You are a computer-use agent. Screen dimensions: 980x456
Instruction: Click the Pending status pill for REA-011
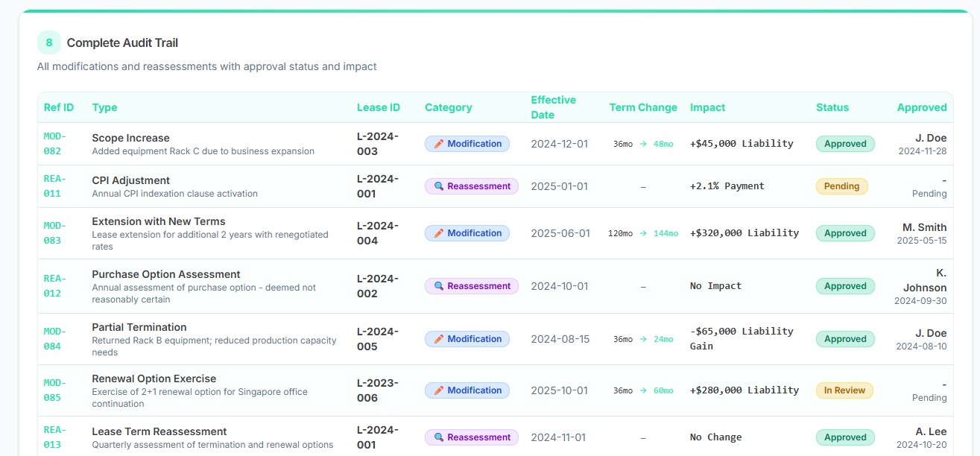(842, 186)
